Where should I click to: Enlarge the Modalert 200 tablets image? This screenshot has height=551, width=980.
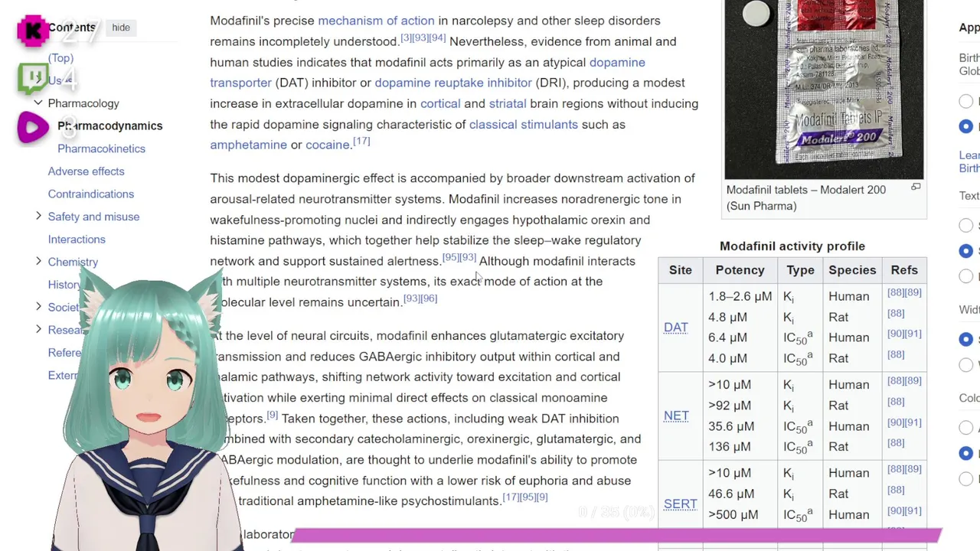[915, 187]
